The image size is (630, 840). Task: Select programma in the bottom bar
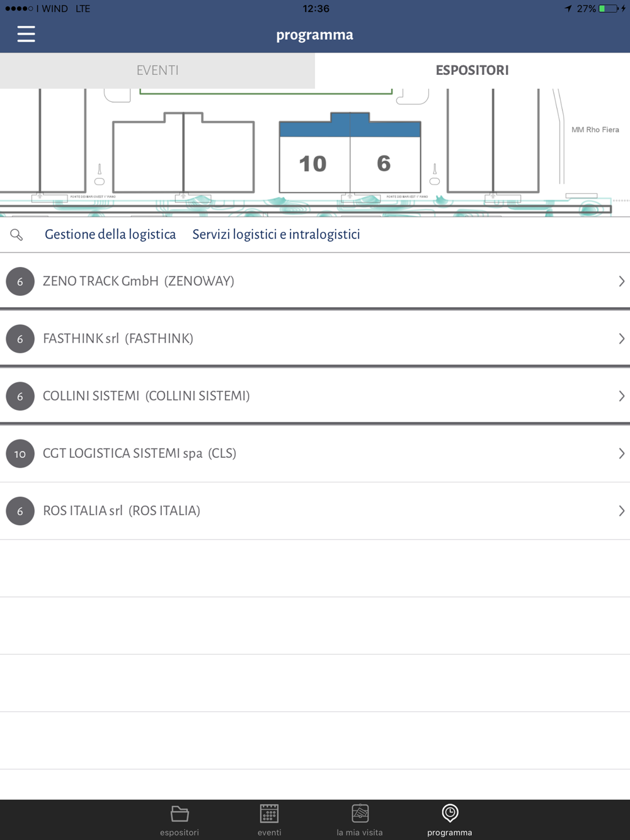tap(450, 820)
